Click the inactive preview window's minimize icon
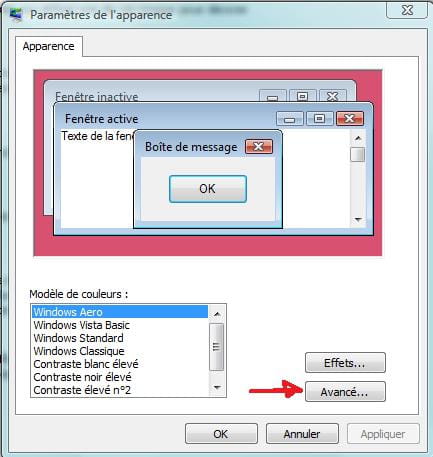433x457 pixels. (273, 96)
